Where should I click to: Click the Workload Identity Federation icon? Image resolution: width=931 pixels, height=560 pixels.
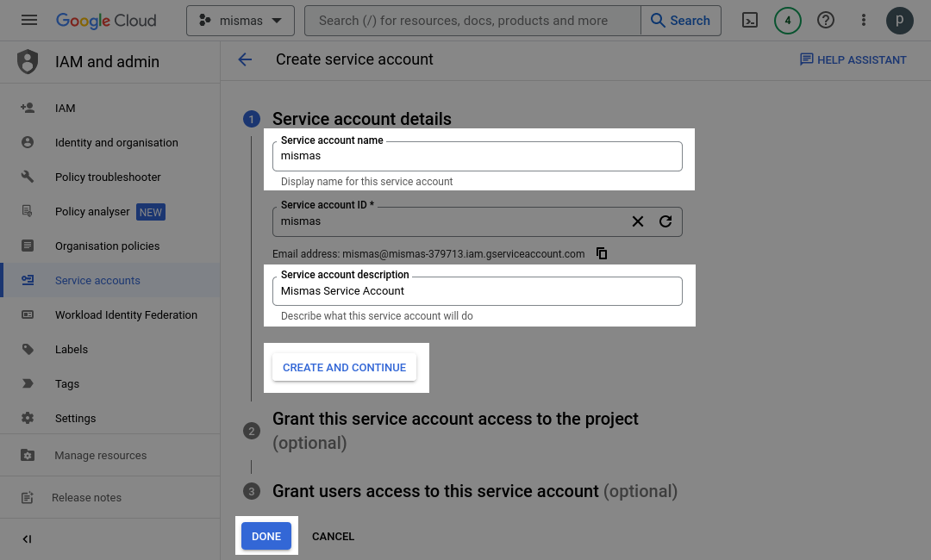pos(28,314)
